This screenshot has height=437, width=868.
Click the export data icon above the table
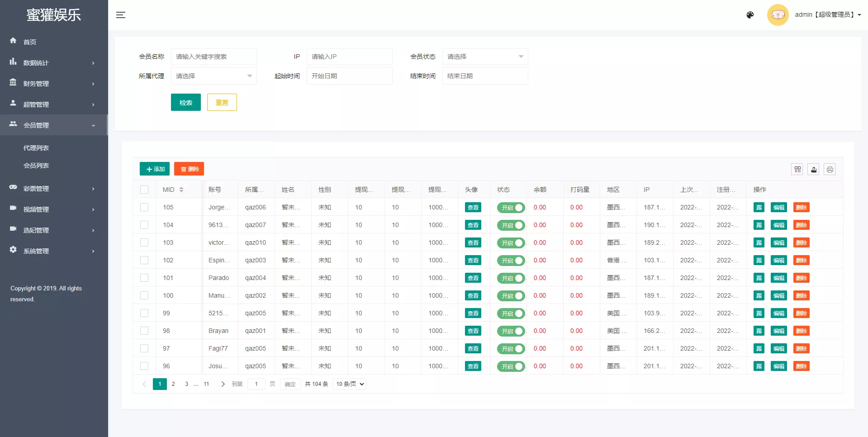tap(813, 169)
